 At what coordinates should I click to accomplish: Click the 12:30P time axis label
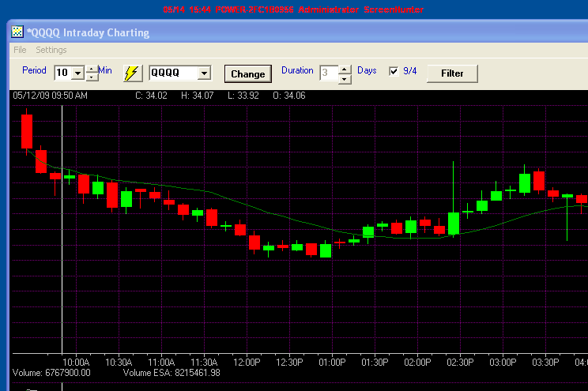point(289,362)
